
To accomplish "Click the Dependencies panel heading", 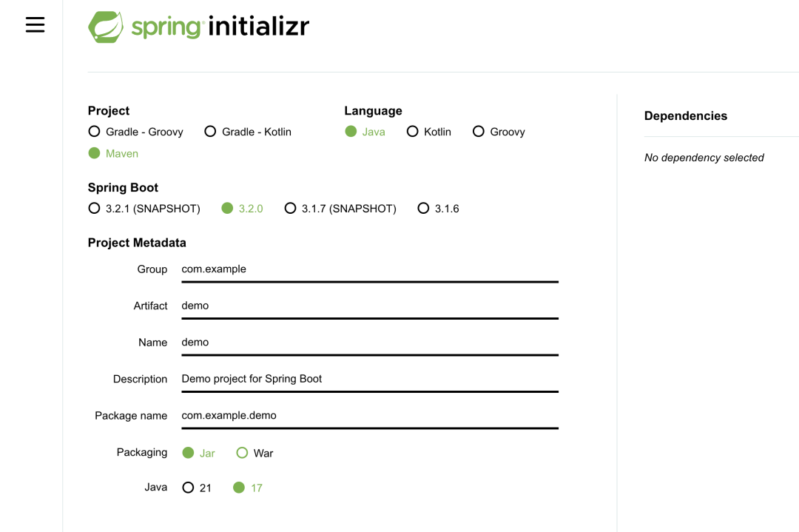I will (686, 115).
